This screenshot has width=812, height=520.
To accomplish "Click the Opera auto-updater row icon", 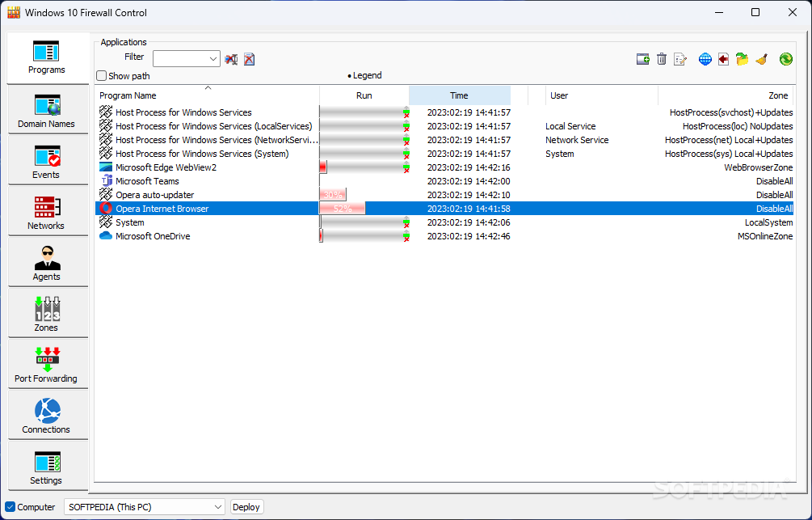I will tap(106, 195).
